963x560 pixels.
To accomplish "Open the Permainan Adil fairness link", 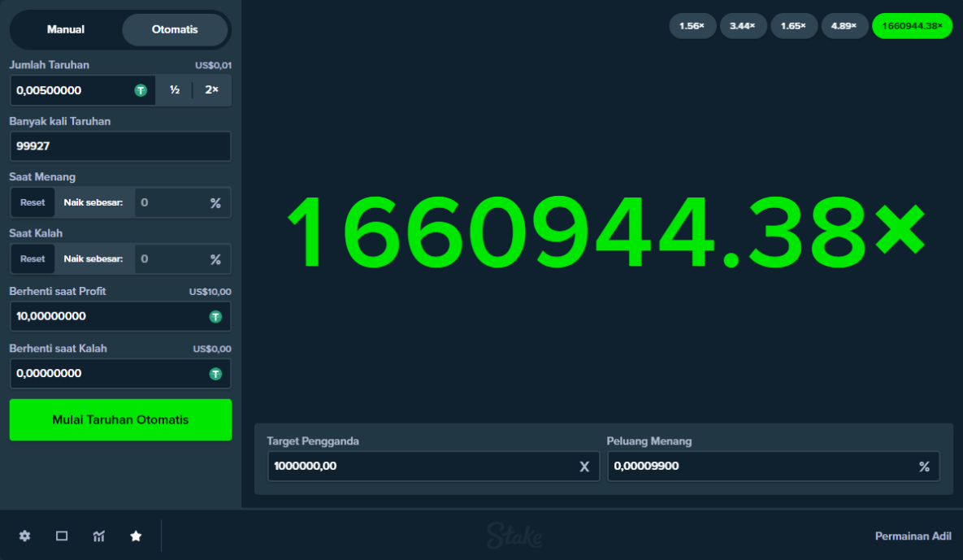I will click(x=913, y=536).
